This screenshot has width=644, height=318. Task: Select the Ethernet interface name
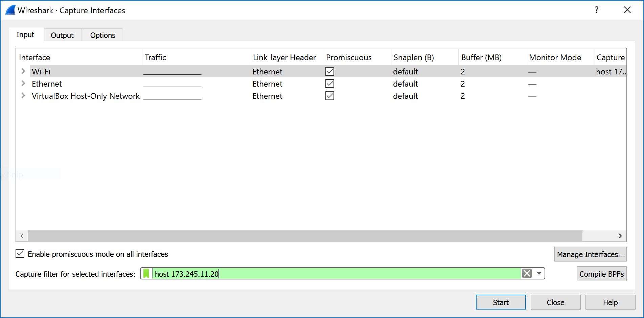point(47,84)
